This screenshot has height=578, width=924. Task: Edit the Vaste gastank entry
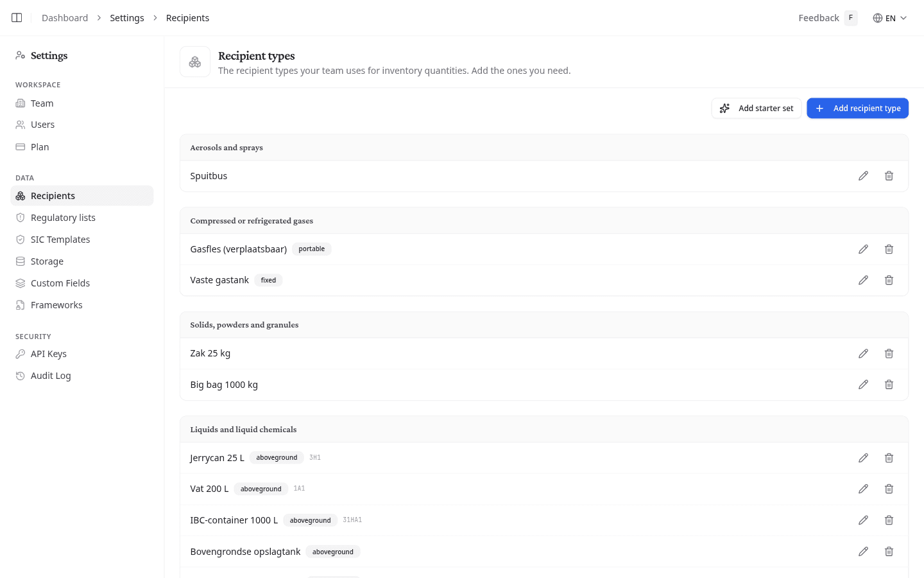coord(863,280)
